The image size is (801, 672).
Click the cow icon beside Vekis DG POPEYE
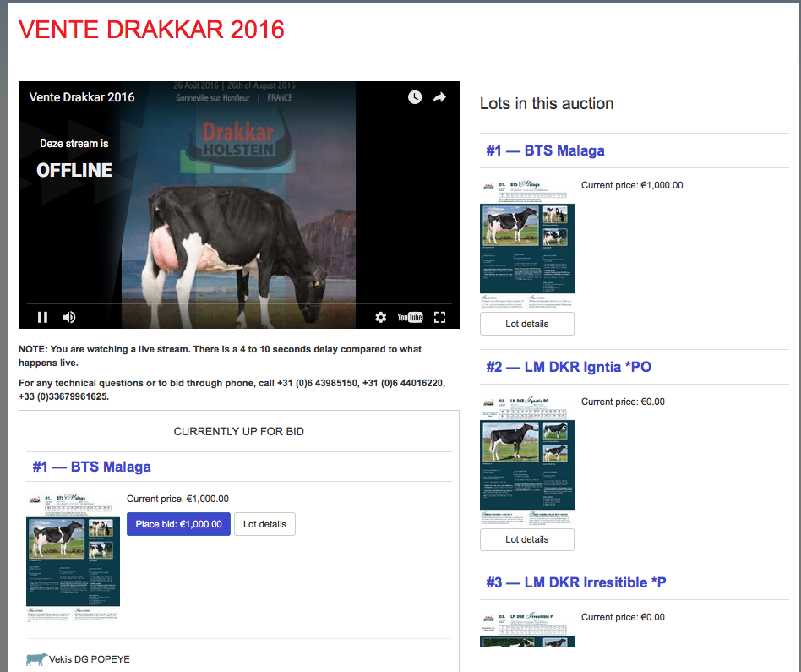pos(36,659)
